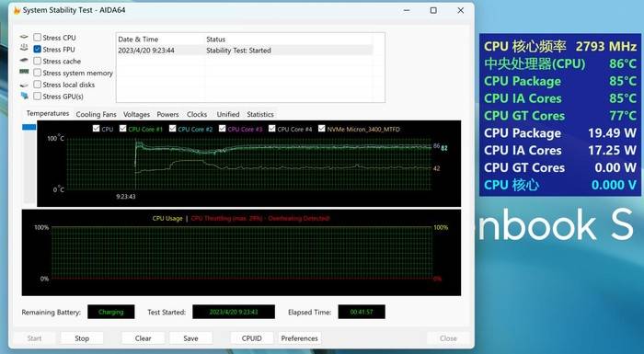
Task: Hide CPU Core #1 graph line
Action: [122, 129]
